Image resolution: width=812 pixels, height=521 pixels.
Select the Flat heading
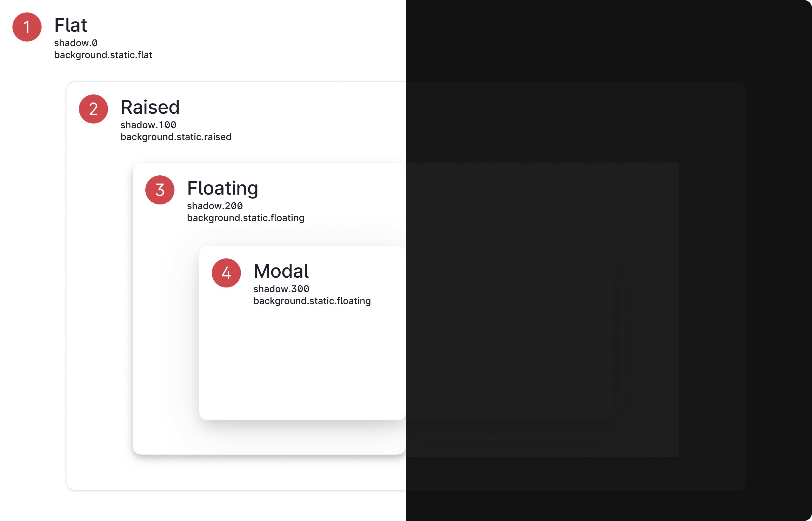(70, 25)
